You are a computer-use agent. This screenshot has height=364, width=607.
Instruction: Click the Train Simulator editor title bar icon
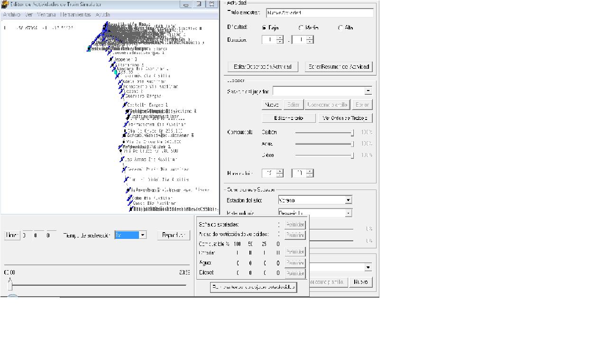pos(5,4)
